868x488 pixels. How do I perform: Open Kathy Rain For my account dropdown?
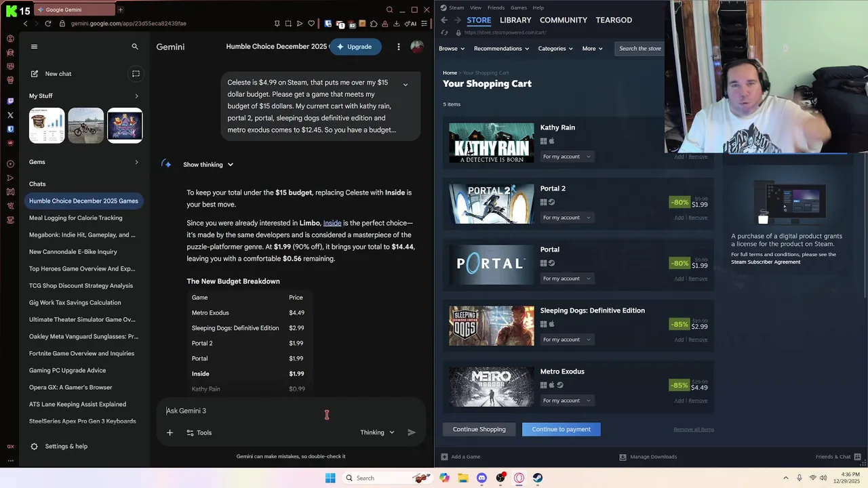[568, 157]
